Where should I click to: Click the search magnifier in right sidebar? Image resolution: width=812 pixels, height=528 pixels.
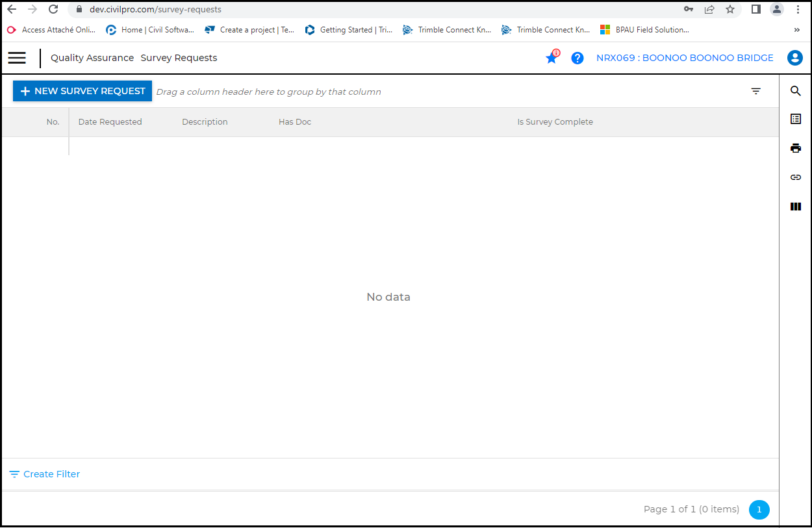(795, 91)
